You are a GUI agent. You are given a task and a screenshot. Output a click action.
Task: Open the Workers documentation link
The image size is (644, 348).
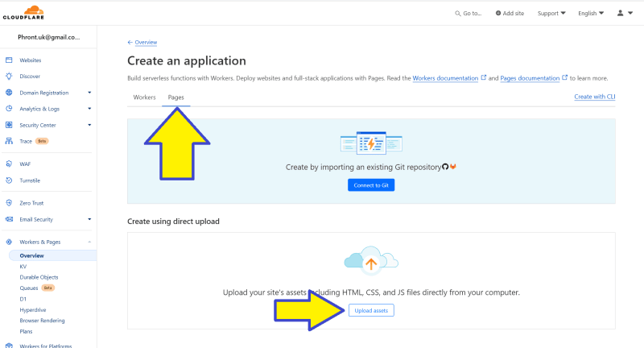[x=445, y=78]
